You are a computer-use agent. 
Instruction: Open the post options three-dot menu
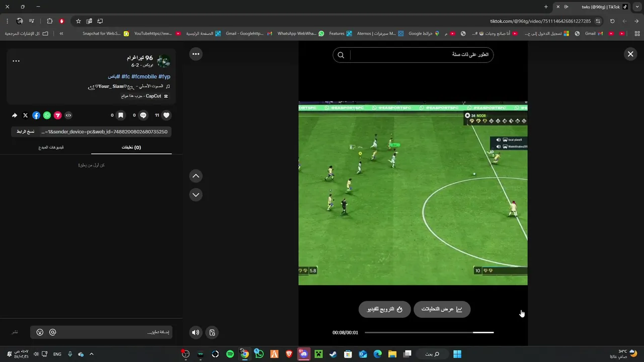coord(16,61)
